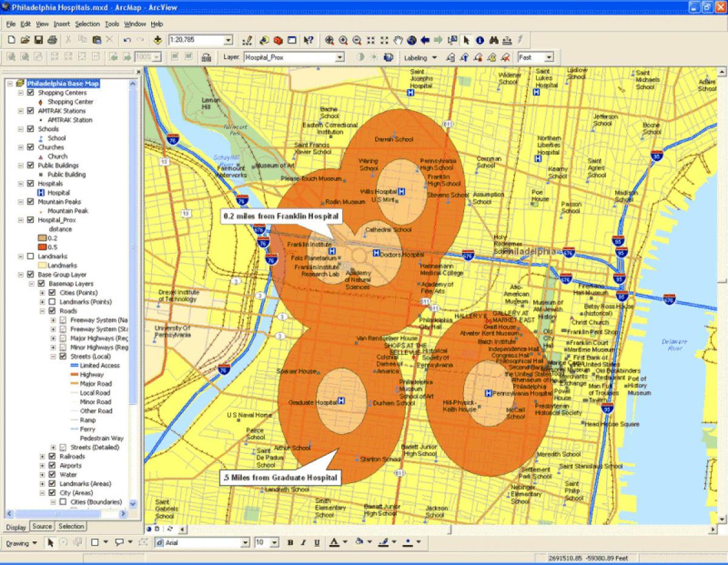The image size is (728, 565).
Task: Open the Find binoculars tool
Action: pyautogui.click(x=494, y=41)
